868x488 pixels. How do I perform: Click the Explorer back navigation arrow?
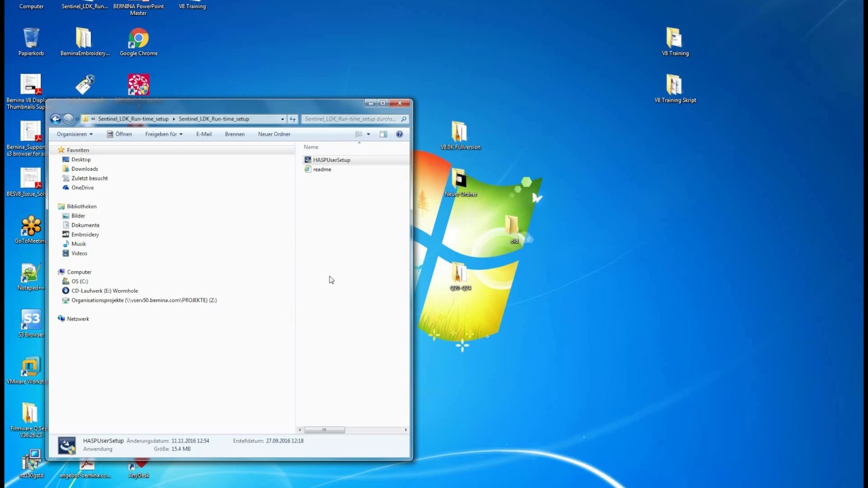(x=56, y=119)
